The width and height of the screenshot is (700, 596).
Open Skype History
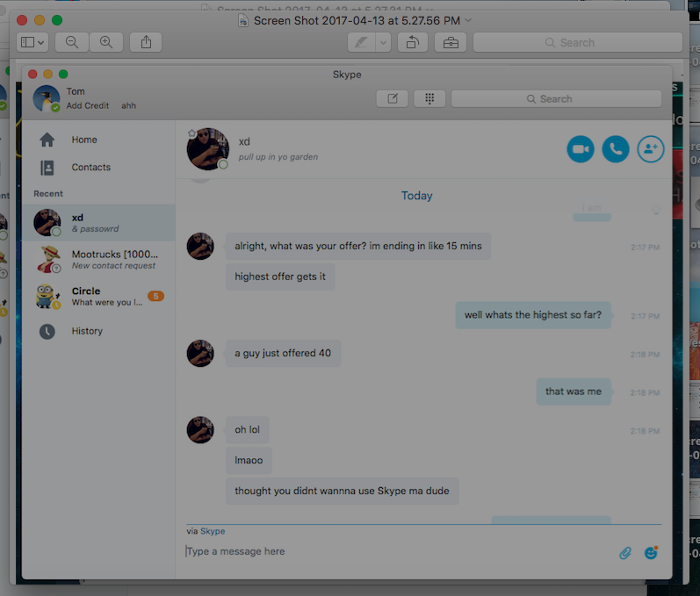[x=87, y=331]
